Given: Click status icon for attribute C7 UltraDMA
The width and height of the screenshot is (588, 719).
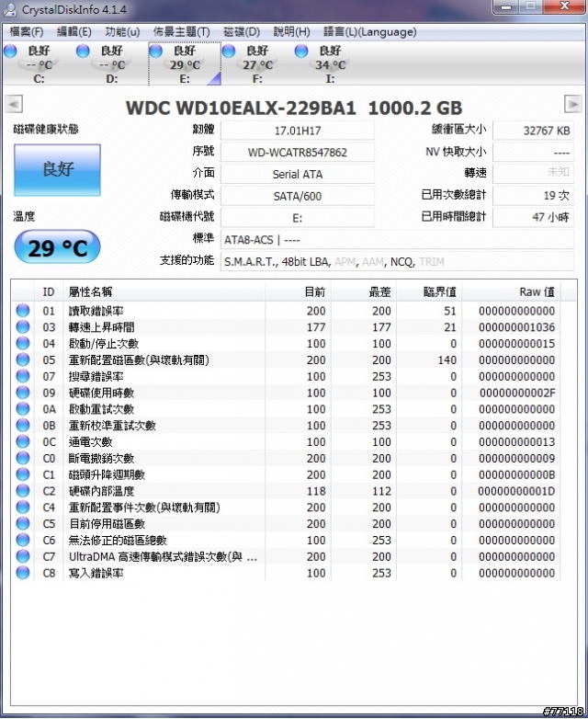Looking at the screenshot, I should click(22, 556).
